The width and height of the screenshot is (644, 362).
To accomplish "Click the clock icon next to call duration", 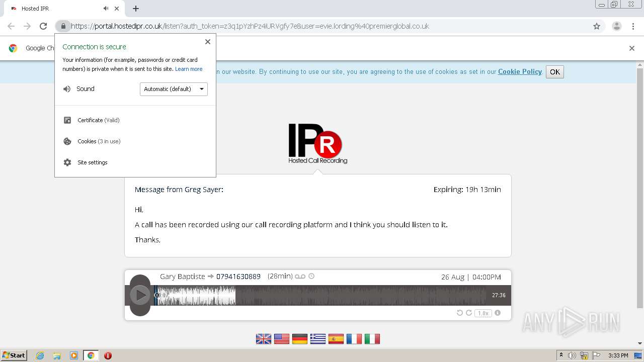I will pyautogui.click(x=311, y=276).
